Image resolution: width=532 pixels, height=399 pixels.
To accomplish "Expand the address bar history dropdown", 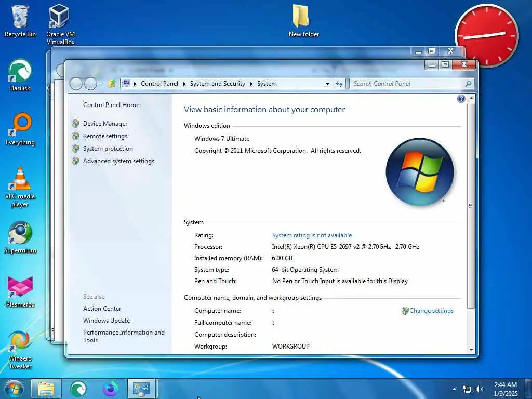I will (x=327, y=84).
